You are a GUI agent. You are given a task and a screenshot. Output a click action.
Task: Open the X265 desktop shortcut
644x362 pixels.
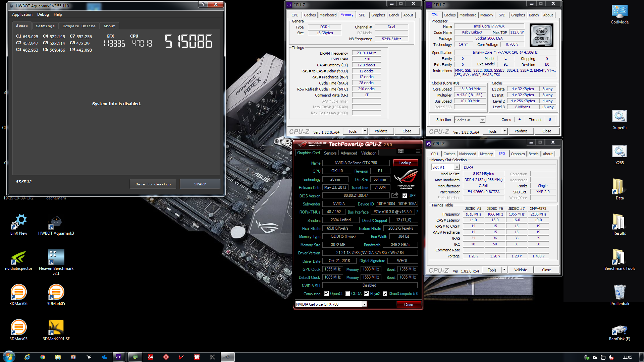coord(620,155)
